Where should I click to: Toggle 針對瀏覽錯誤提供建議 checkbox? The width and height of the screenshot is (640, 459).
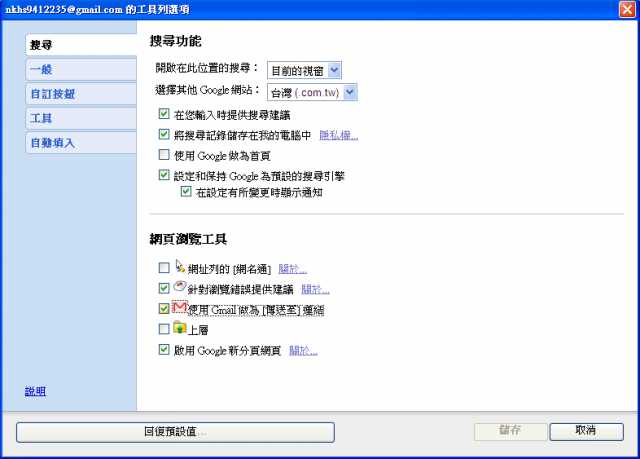coord(164,288)
